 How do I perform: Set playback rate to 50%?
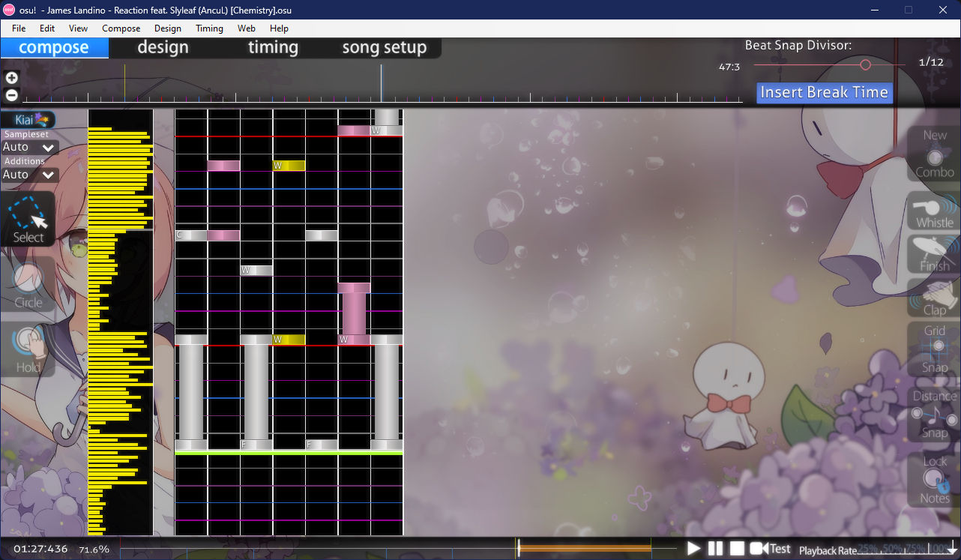(x=891, y=549)
